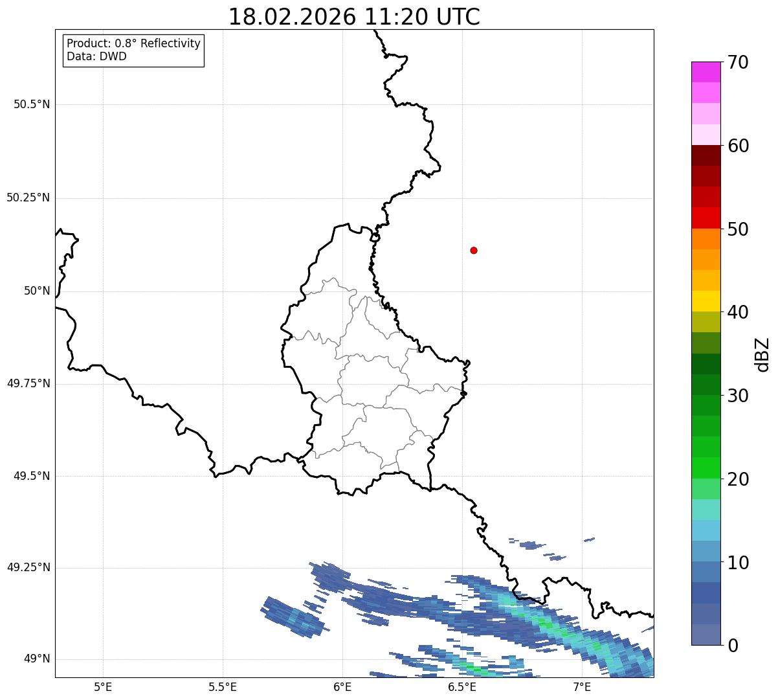Click the dBZ colorbar axis label
Viewport: 778px width, 700px height.
point(762,354)
